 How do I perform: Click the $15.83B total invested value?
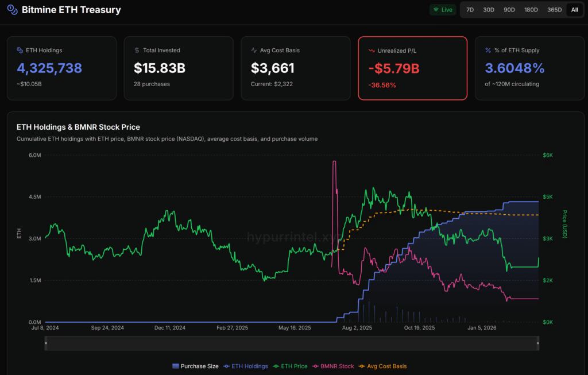[160, 68]
